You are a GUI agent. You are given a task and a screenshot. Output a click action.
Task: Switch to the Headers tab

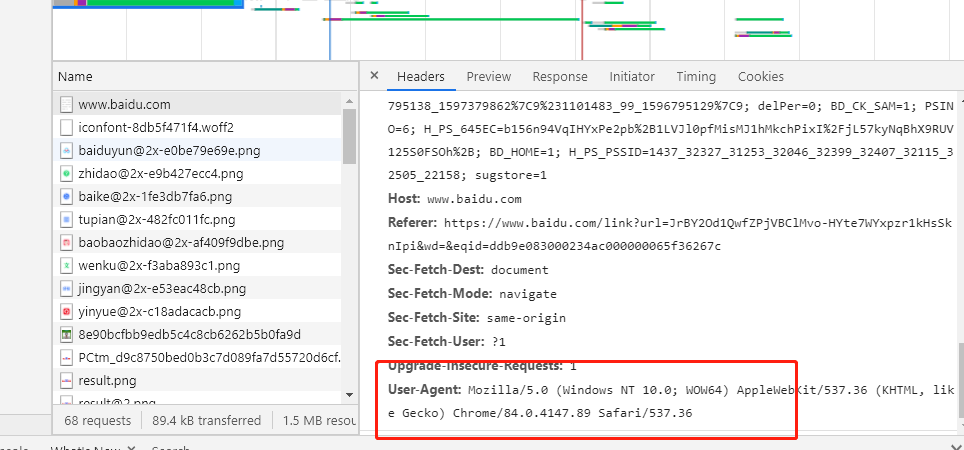421,77
